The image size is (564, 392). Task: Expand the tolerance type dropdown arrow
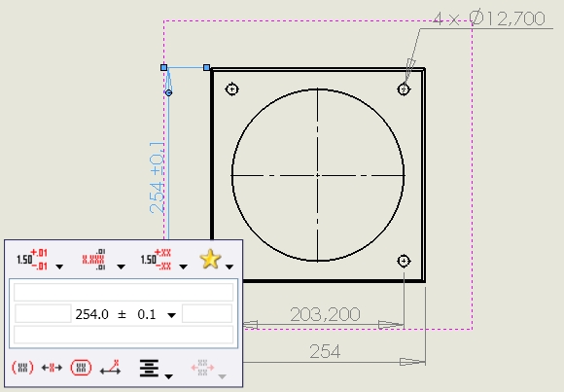pos(59,267)
